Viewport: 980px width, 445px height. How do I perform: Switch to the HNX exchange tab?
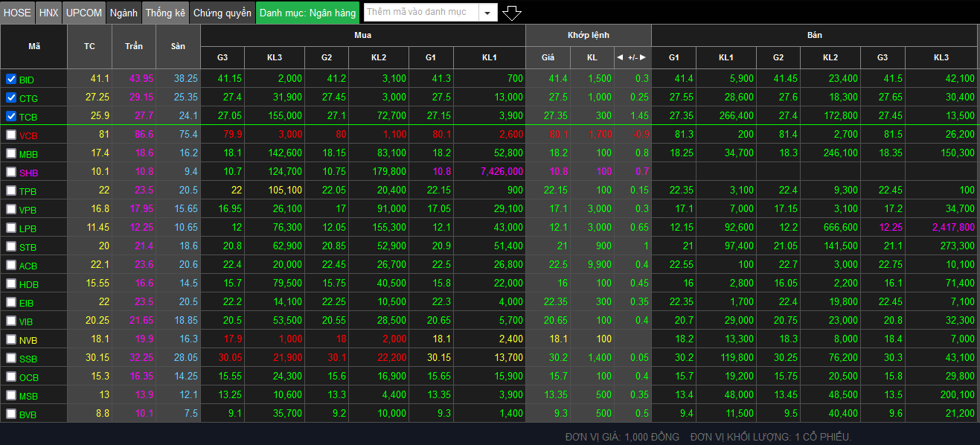(x=48, y=13)
